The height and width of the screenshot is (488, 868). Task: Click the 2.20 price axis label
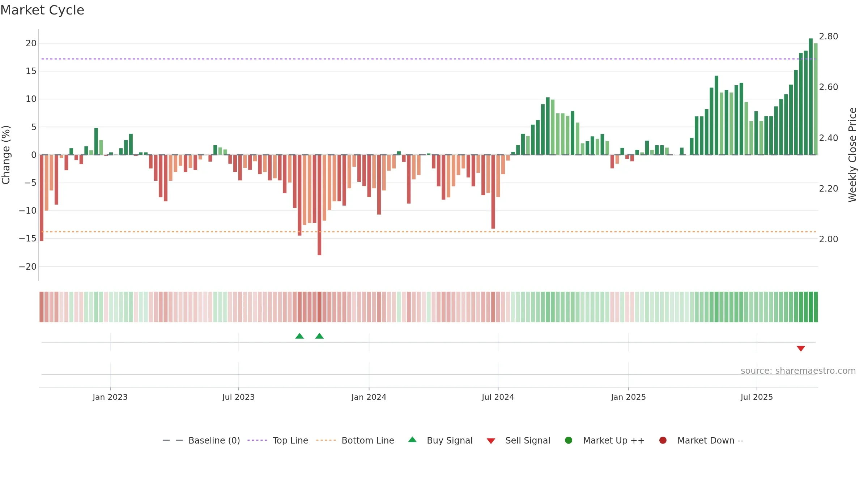[x=829, y=189]
